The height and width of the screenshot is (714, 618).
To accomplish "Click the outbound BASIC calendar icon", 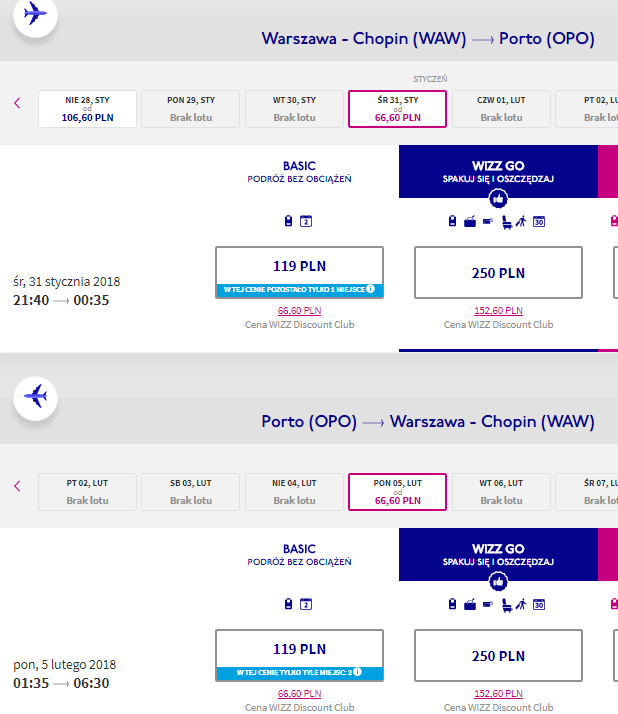I will click(x=306, y=221).
